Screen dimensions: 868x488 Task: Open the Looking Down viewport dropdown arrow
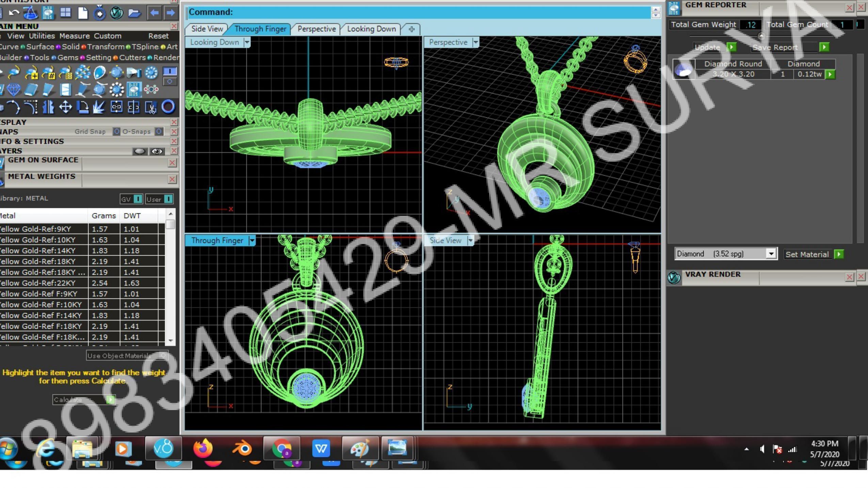tap(247, 43)
